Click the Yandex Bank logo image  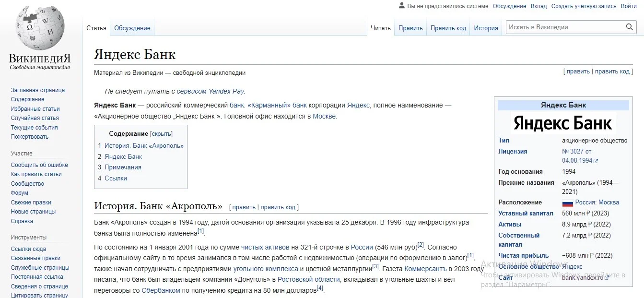click(x=563, y=123)
